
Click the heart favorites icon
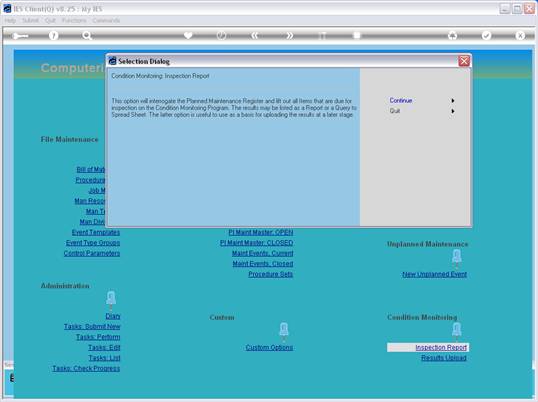(x=188, y=35)
